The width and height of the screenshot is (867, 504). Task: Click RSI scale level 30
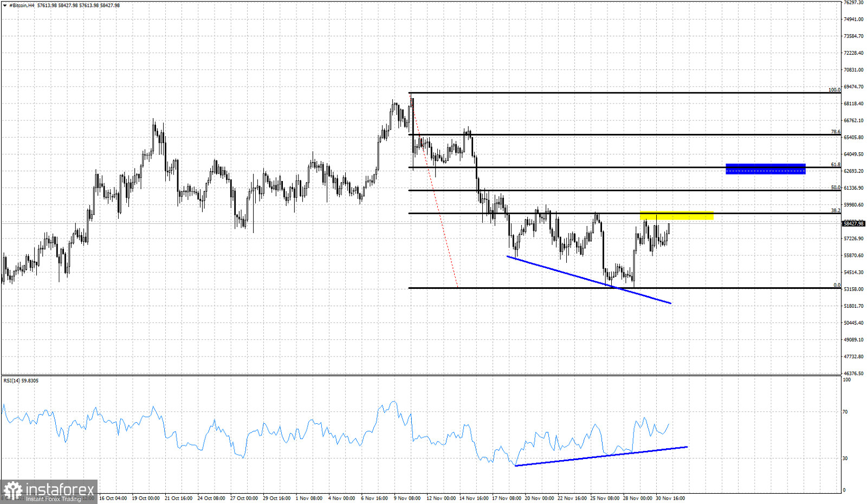[x=845, y=458]
